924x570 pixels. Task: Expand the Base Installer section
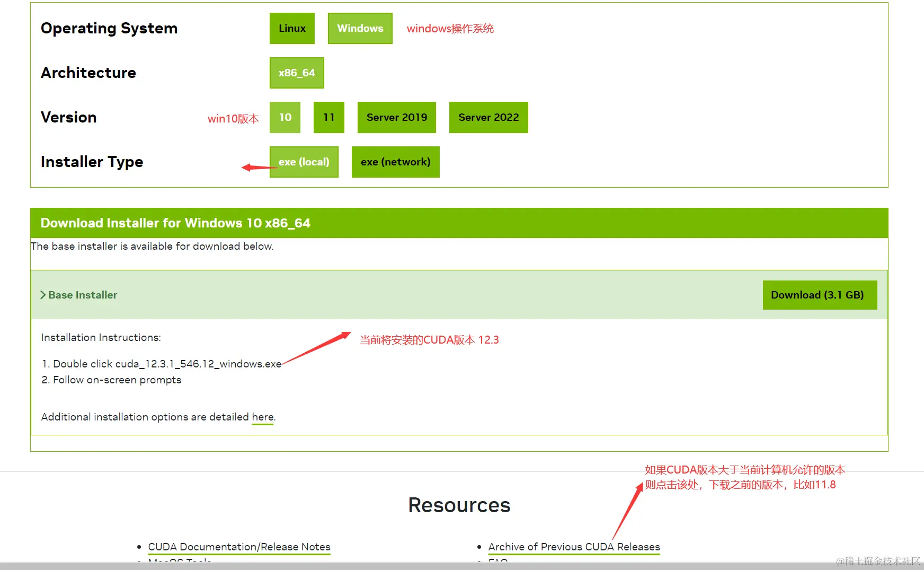click(x=79, y=295)
